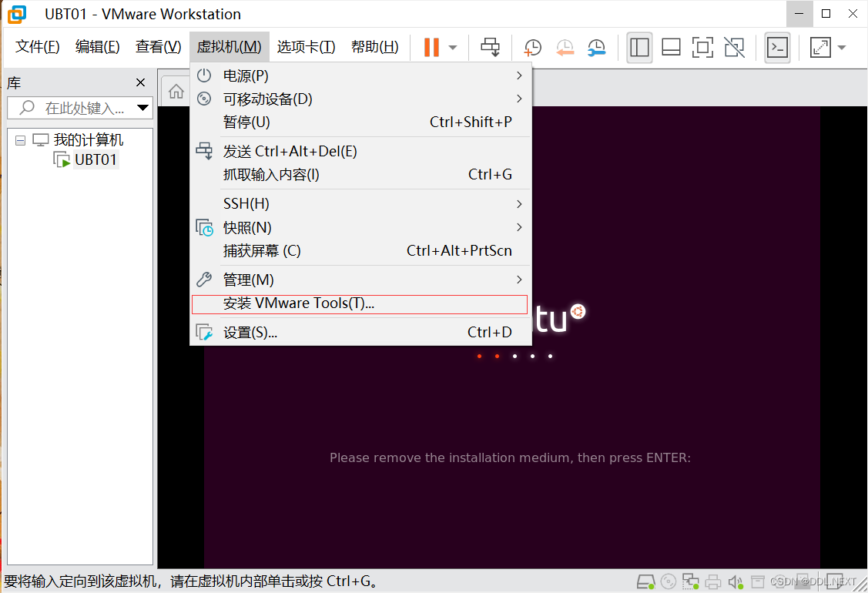Viewport: 868px width, 593px height.
Task: Click the sound card status bar icon
Action: pos(735,582)
